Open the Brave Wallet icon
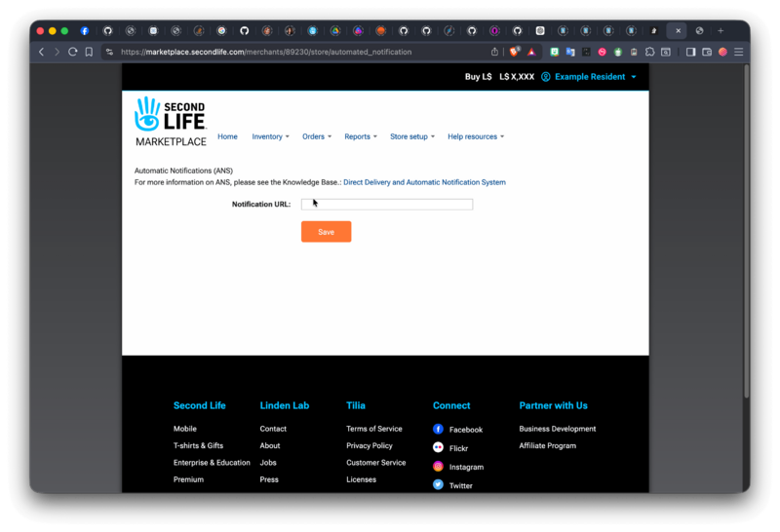Image resolution: width=780 pixels, height=532 pixels. pos(706,52)
